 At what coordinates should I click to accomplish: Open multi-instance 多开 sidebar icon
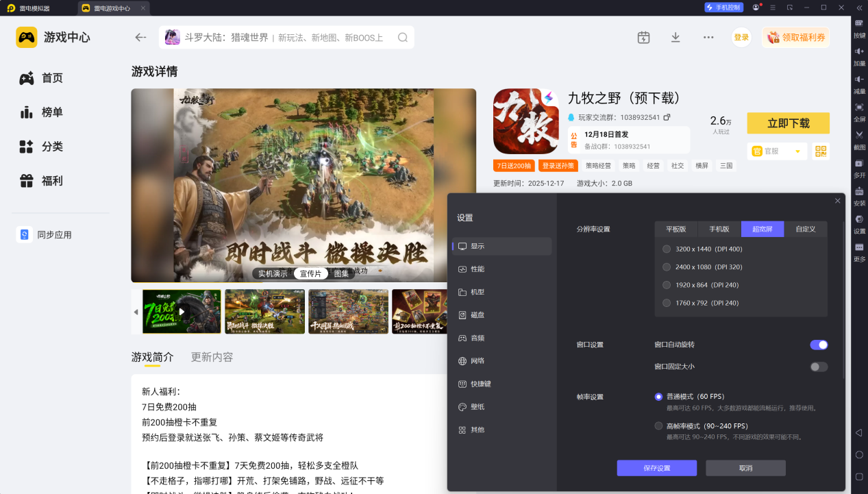click(x=859, y=167)
